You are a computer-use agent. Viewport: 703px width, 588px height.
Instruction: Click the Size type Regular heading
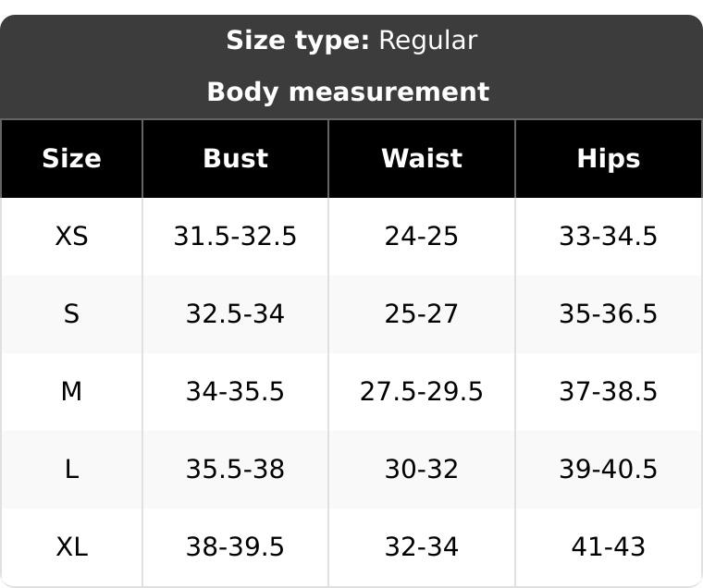(351, 41)
